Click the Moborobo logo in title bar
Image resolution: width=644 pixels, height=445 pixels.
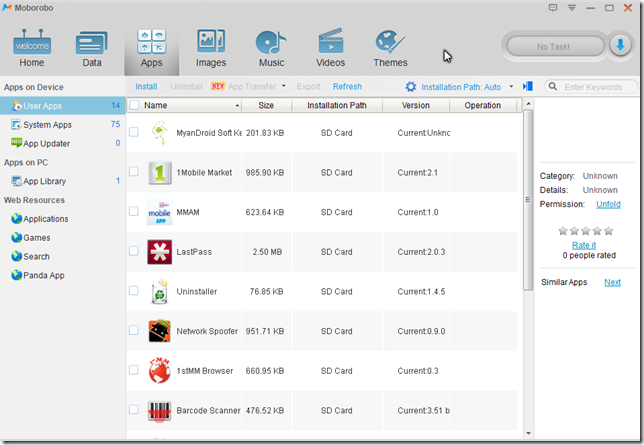point(7,7)
